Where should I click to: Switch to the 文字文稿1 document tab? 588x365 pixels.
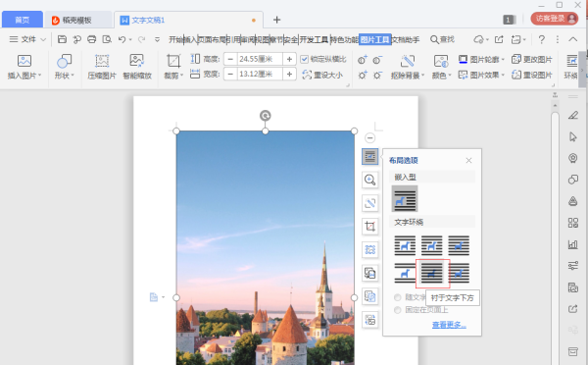tap(188, 20)
